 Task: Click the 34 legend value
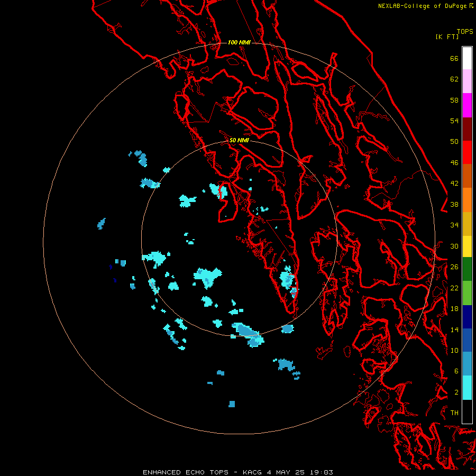pyautogui.click(x=454, y=225)
